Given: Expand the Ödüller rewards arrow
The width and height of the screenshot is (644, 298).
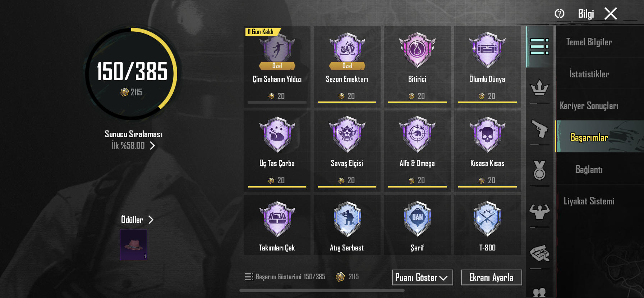Looking at the screenshot, I should [x=151, y=220].
